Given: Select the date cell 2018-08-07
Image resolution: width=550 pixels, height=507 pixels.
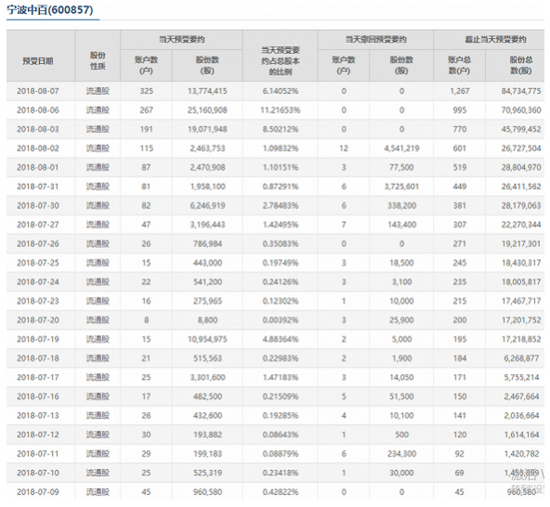Looking at the screenshot, I should pos(38,91).
